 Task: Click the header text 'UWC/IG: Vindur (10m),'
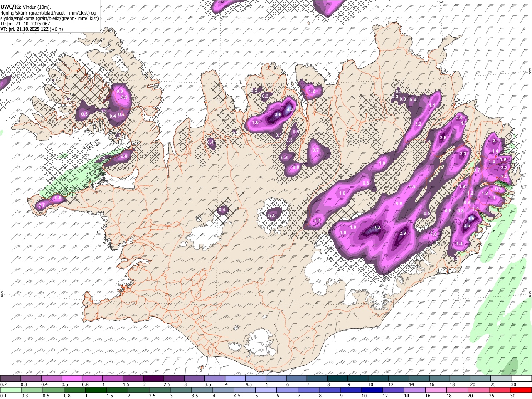click(25, 7)
